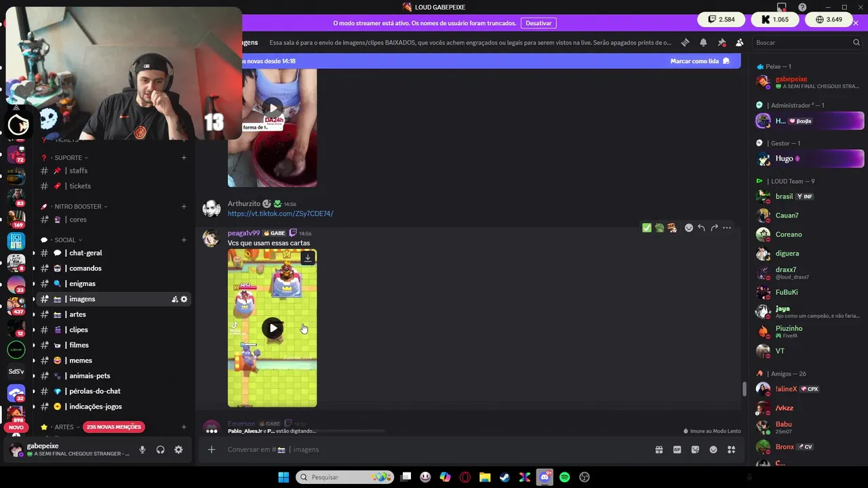Open the Threads icon in channel header

pyautogui.click(x=686, y=42)
